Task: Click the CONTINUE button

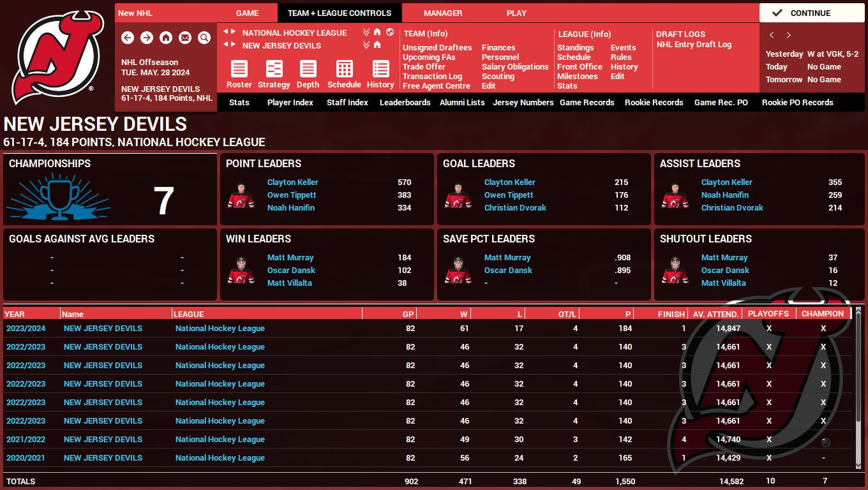Action: pyautogui.click(x=812, y=13)
